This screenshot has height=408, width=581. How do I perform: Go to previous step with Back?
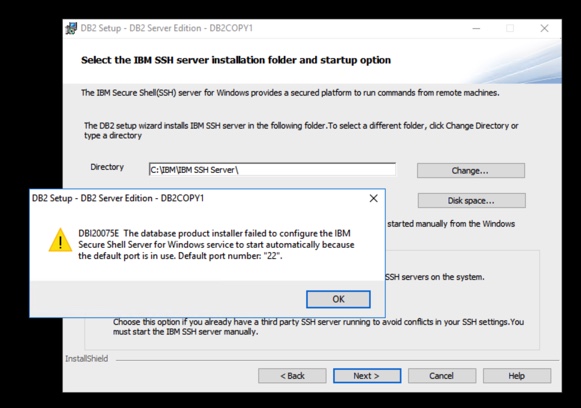pyautogui.click(x=292, y=376)
